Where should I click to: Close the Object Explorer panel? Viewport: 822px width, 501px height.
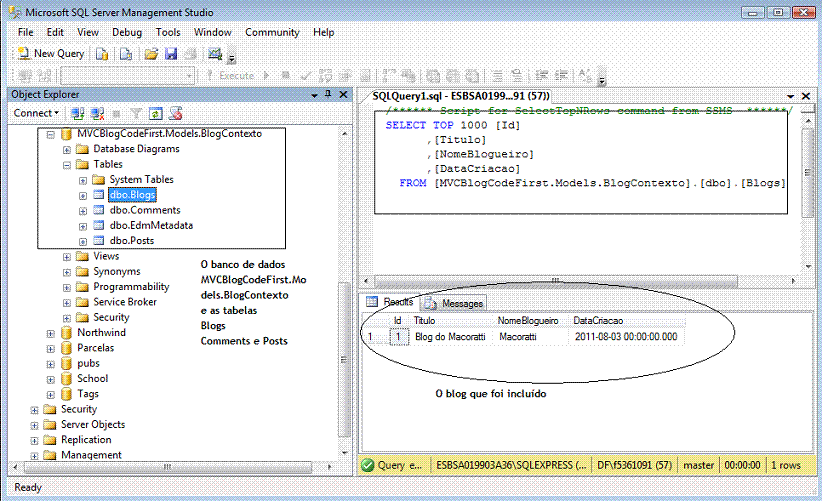coord(343,94)
